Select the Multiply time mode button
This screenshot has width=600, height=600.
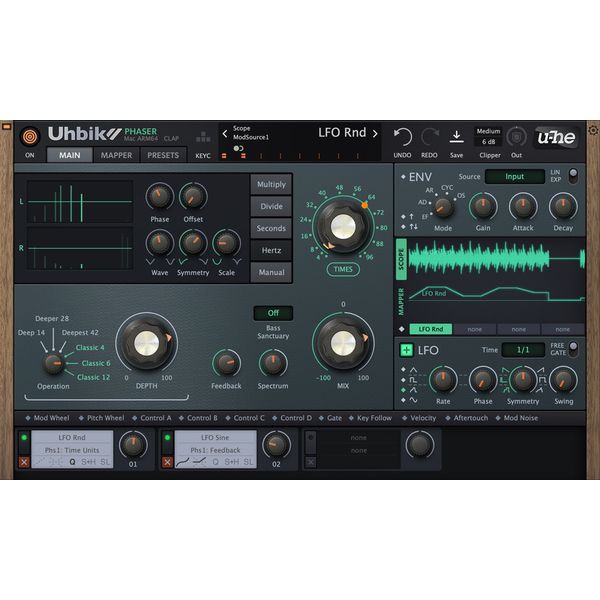(271, 185)
